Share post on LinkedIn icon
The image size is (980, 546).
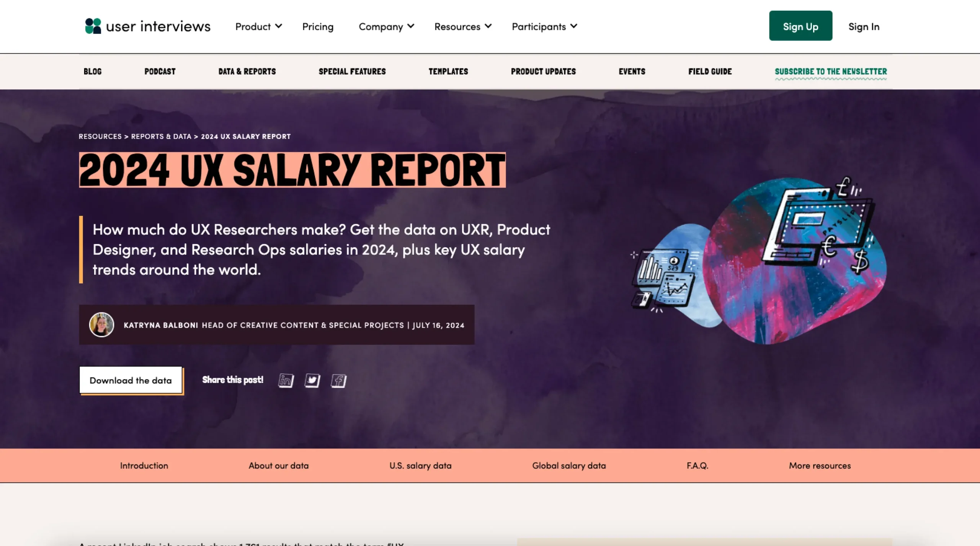(286, 380)
